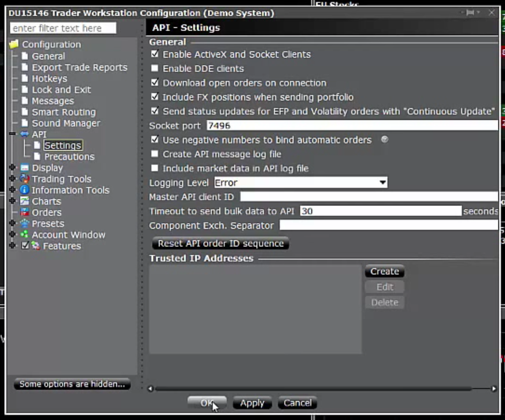Toggle Download open orders on connection
This screenshot has width=505, height=420.
pos(154,82)
